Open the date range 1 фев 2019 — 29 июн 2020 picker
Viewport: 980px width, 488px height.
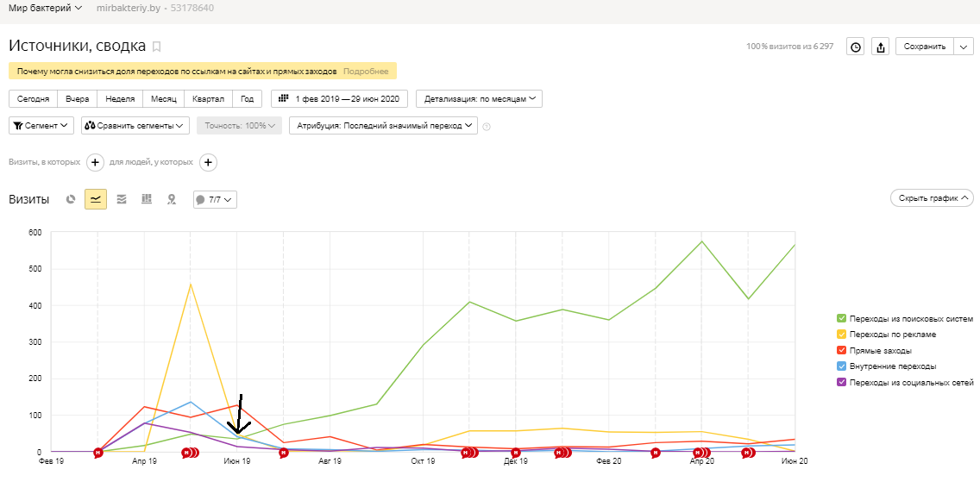pos(339,99)
